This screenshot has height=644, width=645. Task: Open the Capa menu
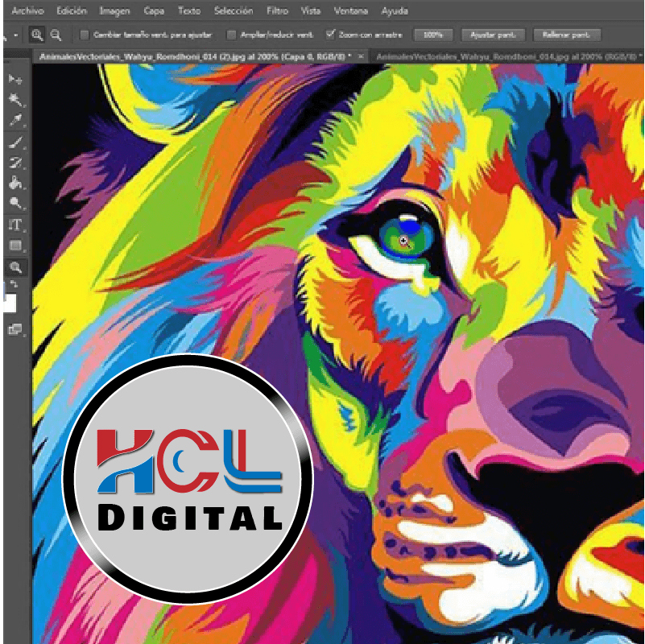154,11
